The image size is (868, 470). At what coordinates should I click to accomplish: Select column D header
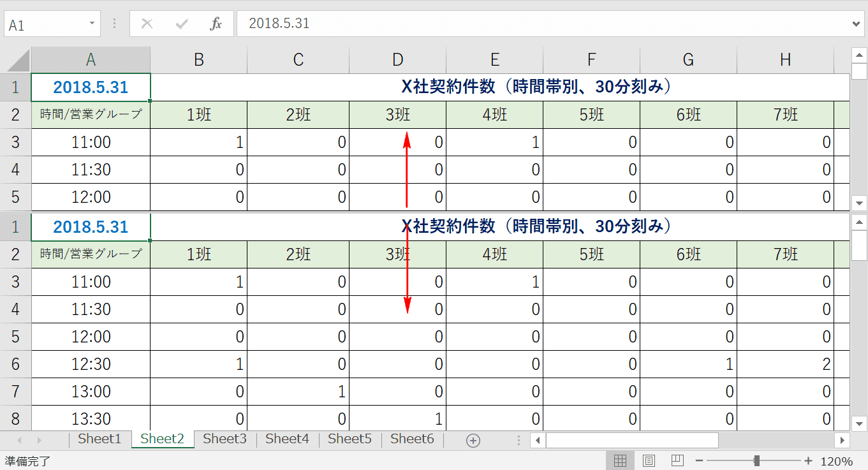(x=398, y=60)
